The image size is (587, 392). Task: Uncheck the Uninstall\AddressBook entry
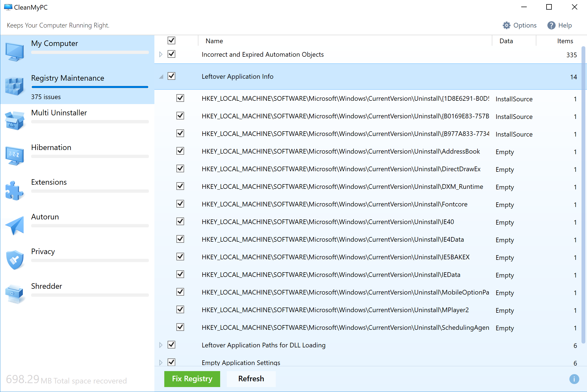tap(180, 151)
